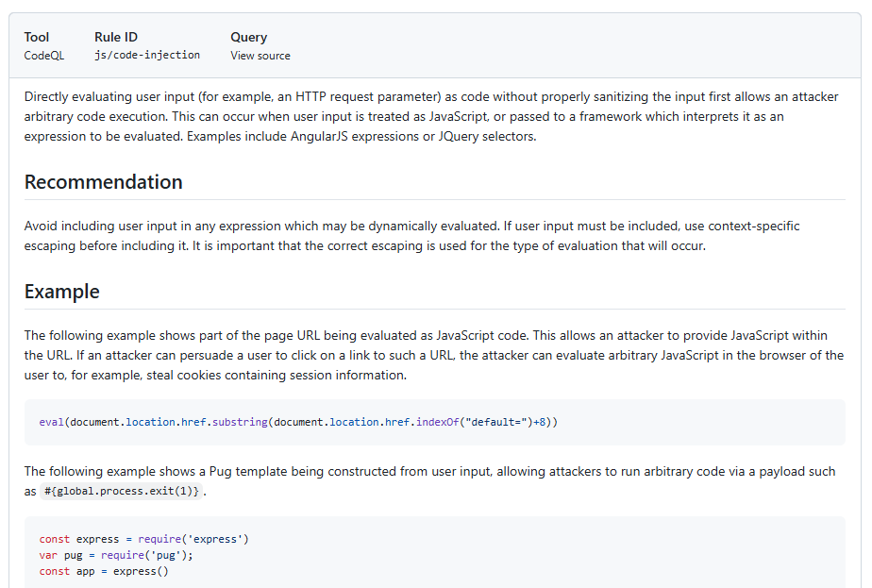Click inside the eval code block
This screenshot has width=872, height=588.
298,422
